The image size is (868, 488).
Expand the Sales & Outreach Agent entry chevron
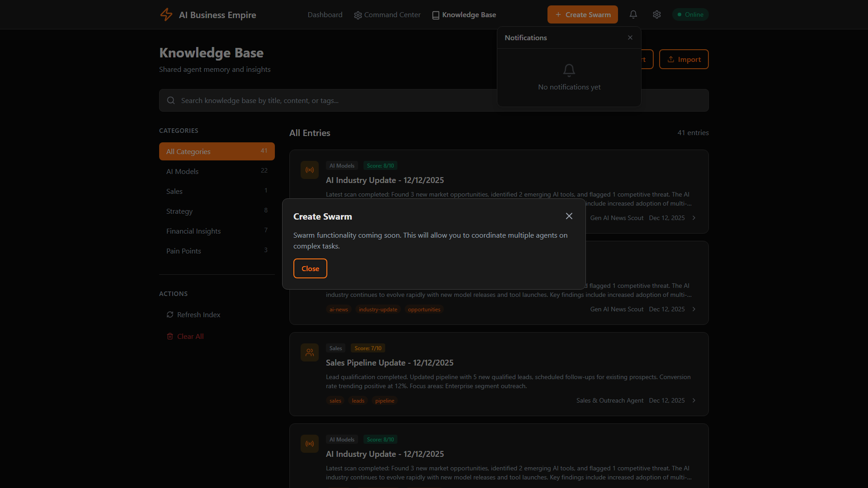point(694,400)
